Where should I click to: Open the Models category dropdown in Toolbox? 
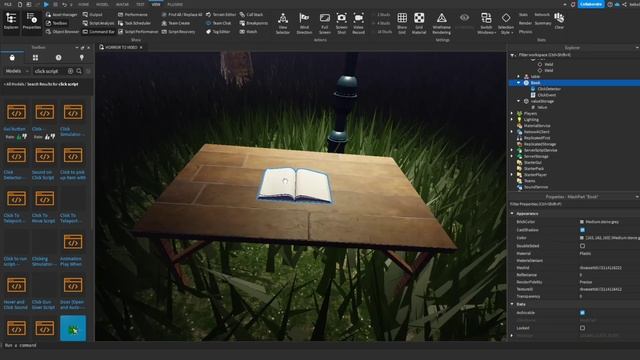pos(17,71)
